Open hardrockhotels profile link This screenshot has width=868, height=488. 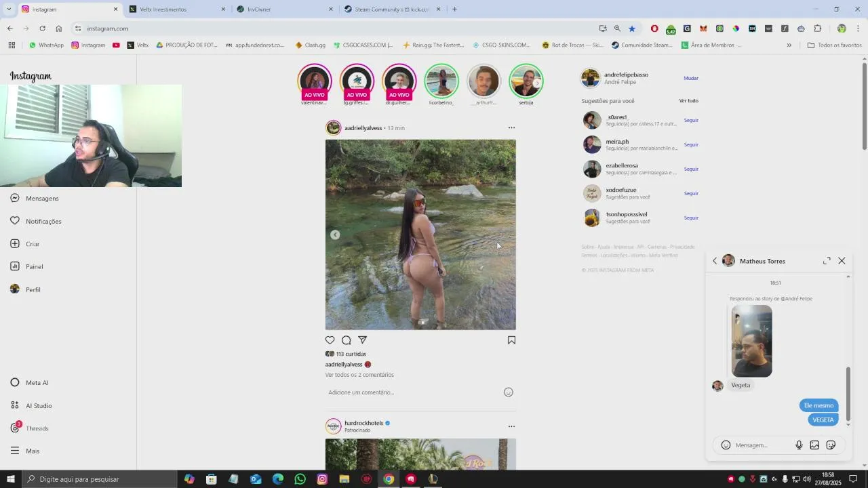(x=364, y=423)
